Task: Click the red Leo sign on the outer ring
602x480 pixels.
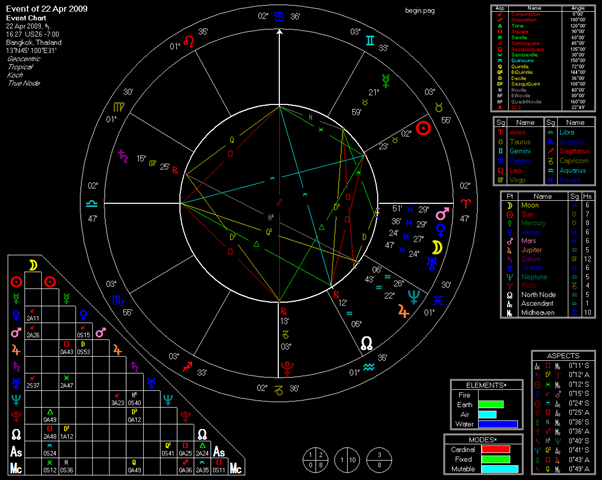Action: tap(189, 41)
